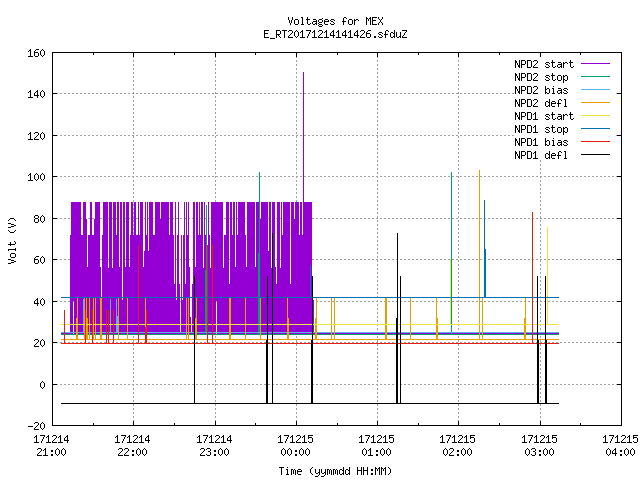Click the tall purple spike reaching 150 V

pos(303,135)
